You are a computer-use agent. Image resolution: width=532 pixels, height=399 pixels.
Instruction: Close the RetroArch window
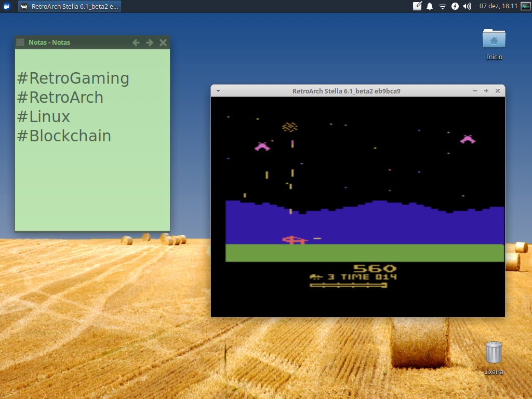point(498,91)
